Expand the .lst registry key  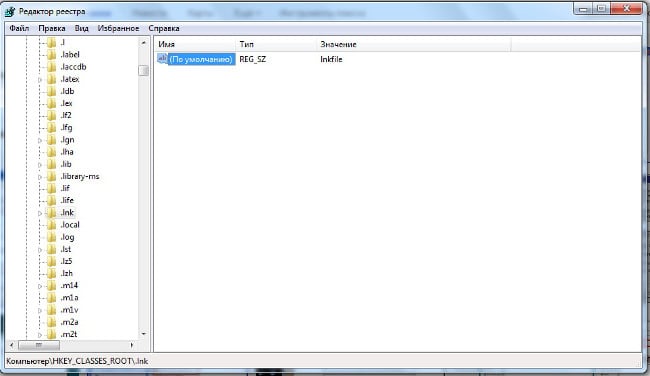pyautogui.click(x=40, y=250)
